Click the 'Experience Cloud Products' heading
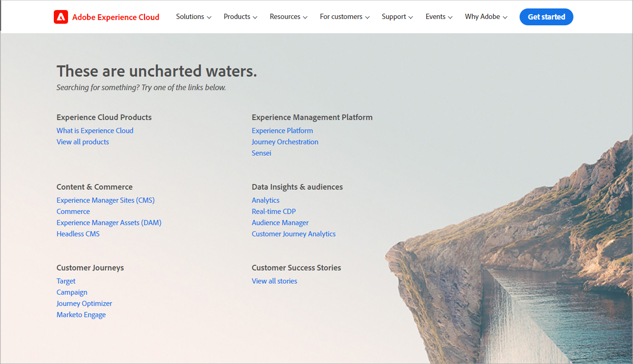The height and width of the screenshot is (364, 633). (104, 118)
